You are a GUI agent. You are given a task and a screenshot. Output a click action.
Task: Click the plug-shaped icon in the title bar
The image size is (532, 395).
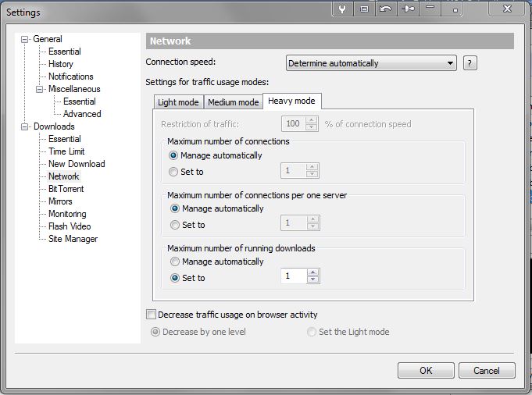pyautogui.click(x=409, y=9)
